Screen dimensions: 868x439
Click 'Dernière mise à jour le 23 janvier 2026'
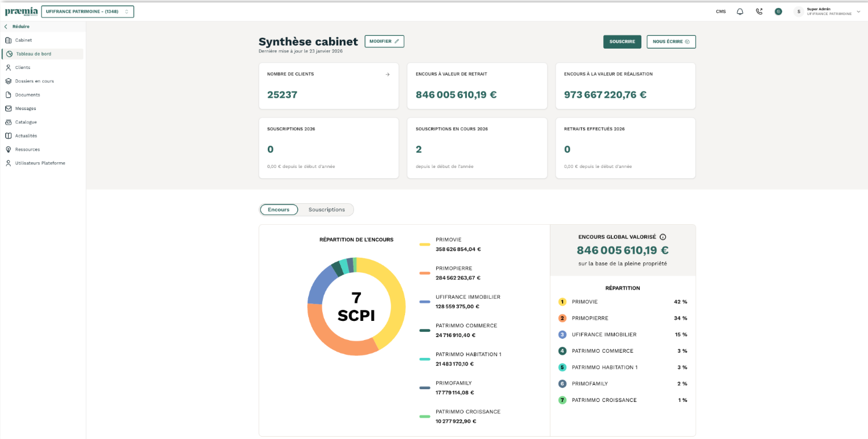[301, 52]
